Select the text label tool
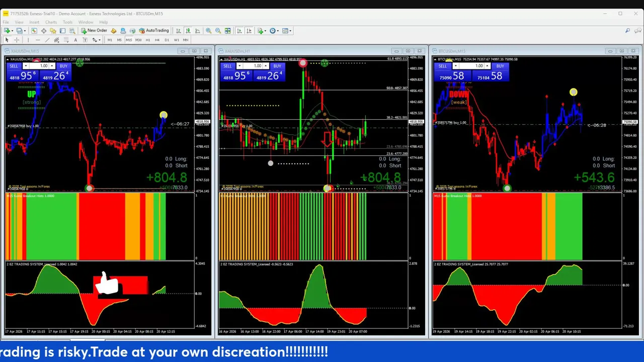644x362 pixels. (85, 40)
